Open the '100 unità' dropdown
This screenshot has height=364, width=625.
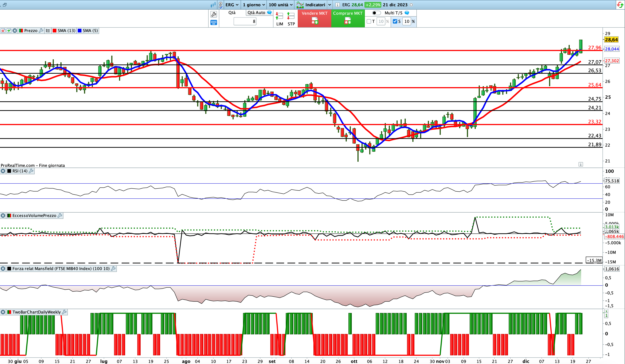(x=280, y=5)
